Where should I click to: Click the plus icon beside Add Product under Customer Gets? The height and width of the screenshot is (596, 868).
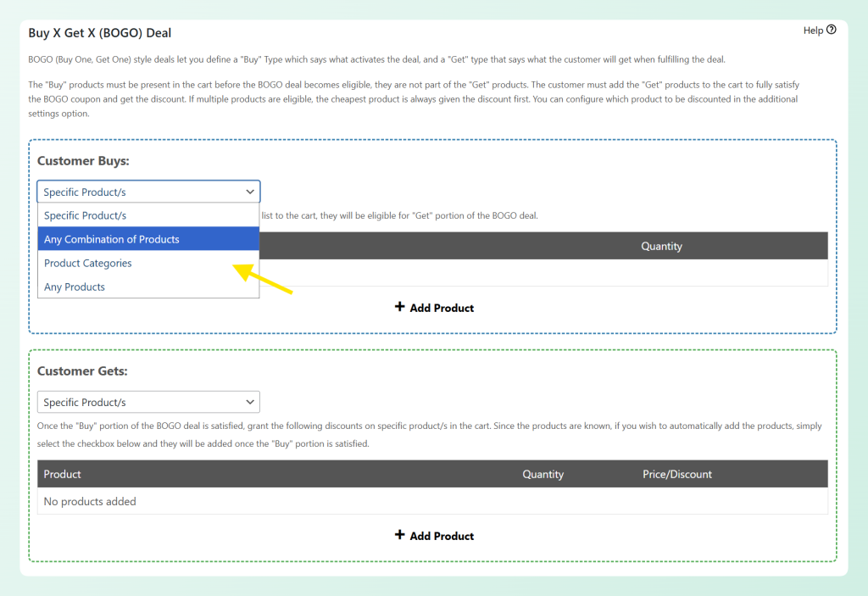[x=400, y=535]
